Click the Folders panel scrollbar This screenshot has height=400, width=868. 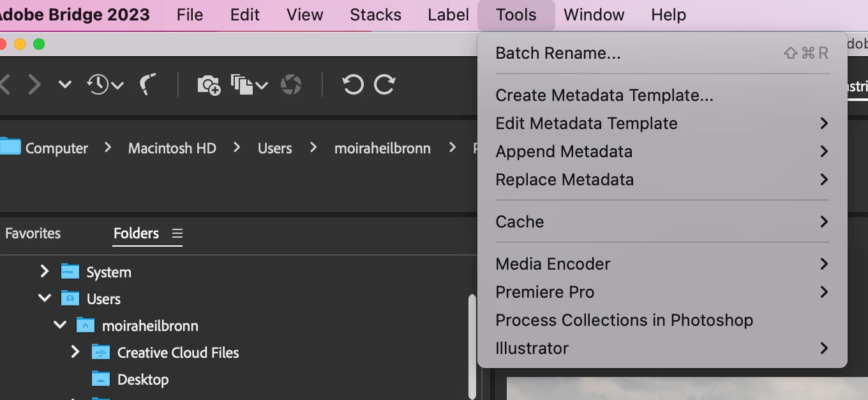[x=472, y=346]
